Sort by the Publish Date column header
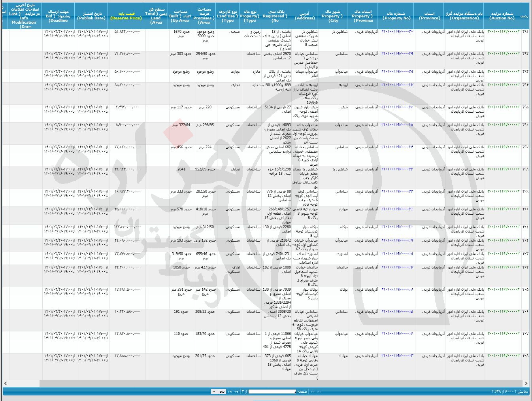Image resolution: width=532 pixels, height=401 pixels. (91, 16)
